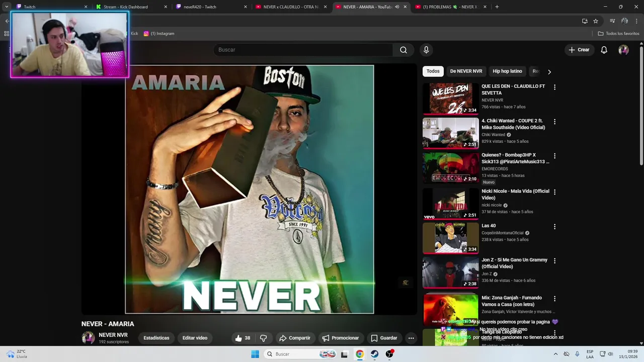Show hidden system tray icons

(555, 354)
